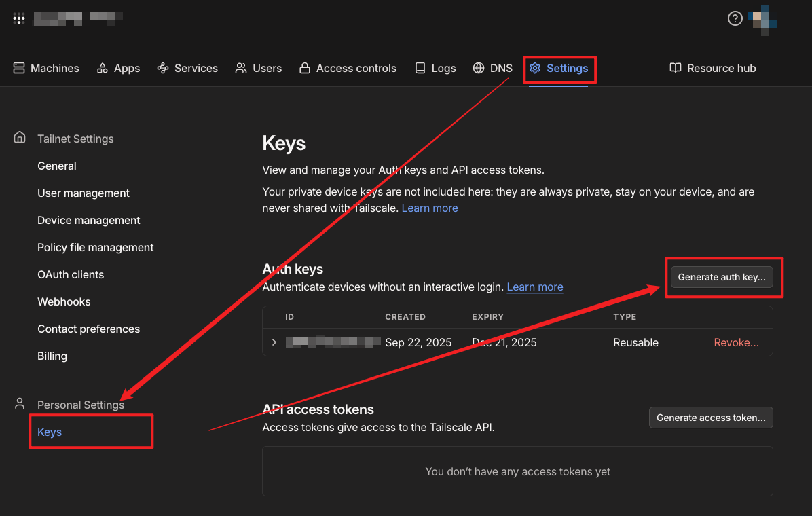
Task: Click the API access tokens heading
Action: point(318,409)
